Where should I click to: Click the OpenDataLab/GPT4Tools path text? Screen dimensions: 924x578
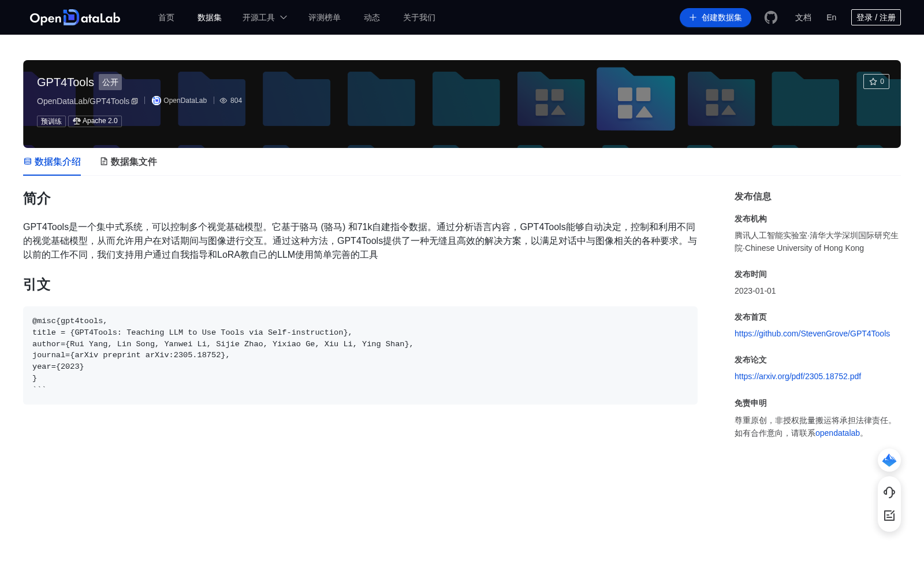click(83, 101)
